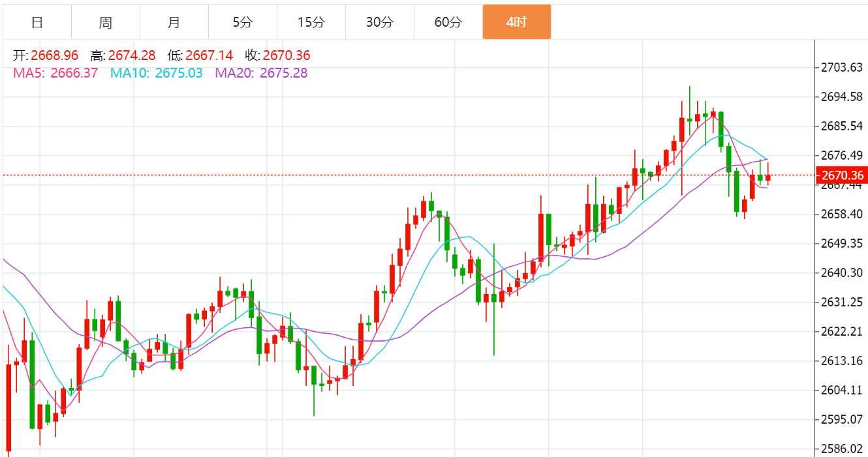
Task: Select the MA5: 2666.37 indicator label
Action: 55,73
